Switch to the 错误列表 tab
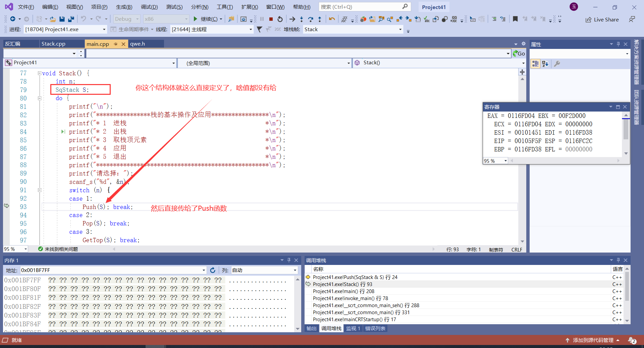 coord(375,329)
